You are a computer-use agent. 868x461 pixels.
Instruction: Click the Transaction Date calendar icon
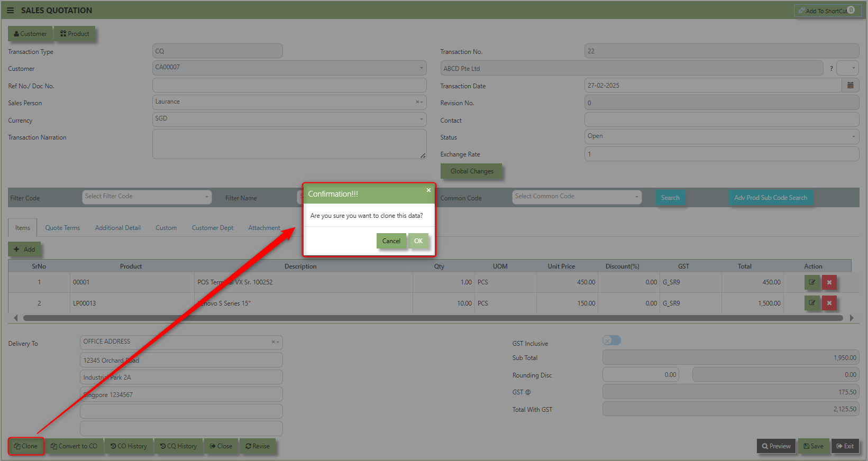click(x=850, y=86)
